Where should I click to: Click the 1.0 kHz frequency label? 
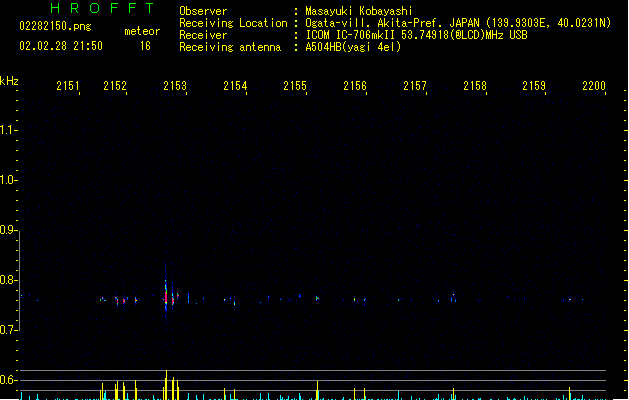coord(8,180)
